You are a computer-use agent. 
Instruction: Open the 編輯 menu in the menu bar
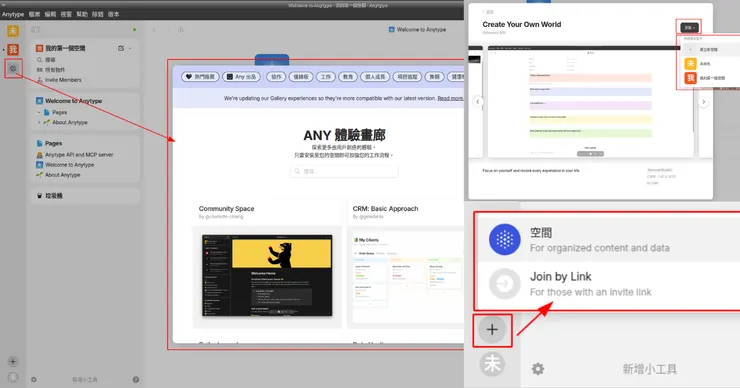point(50,14)
